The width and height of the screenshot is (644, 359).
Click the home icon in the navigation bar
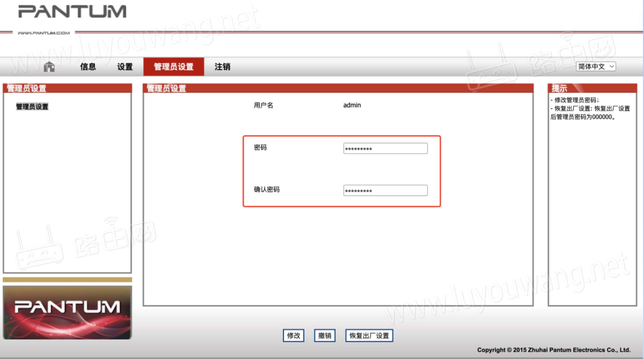pyautogui.click(x=49, y=67)
